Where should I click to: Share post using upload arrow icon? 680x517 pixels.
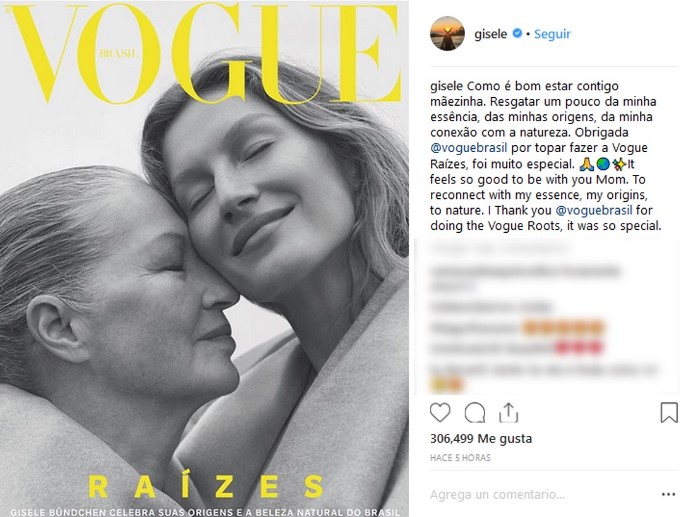pos(508,412)
